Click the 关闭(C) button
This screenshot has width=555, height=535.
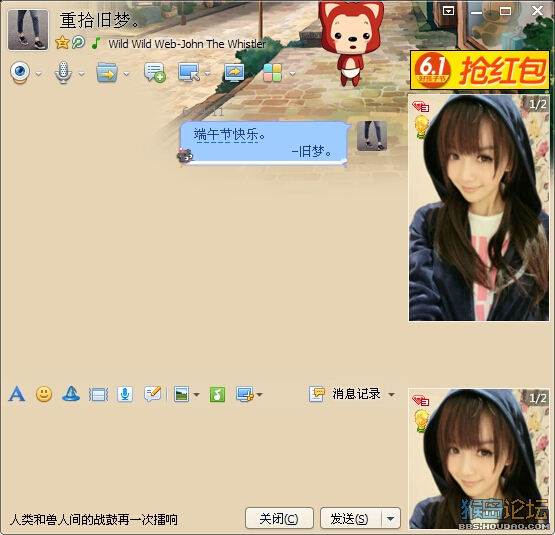pyautogui.click(x=279, y=518)
